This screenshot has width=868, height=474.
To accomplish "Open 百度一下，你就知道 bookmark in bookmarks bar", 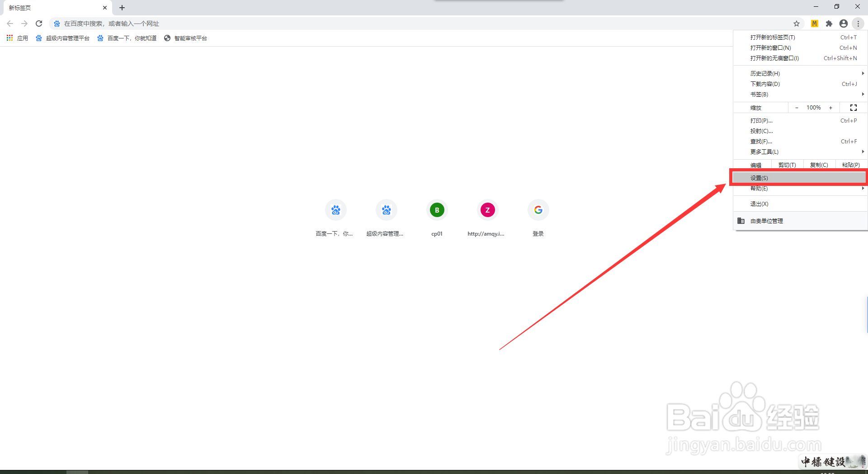I will (127, 38).
